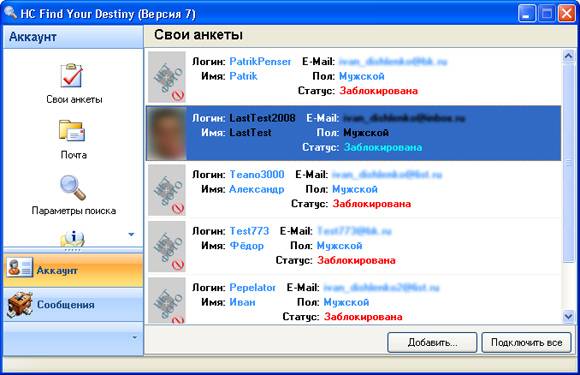Click the partially visible info icon in sidebar
Screen dimensions: 580x375
(x=72, y=239)
